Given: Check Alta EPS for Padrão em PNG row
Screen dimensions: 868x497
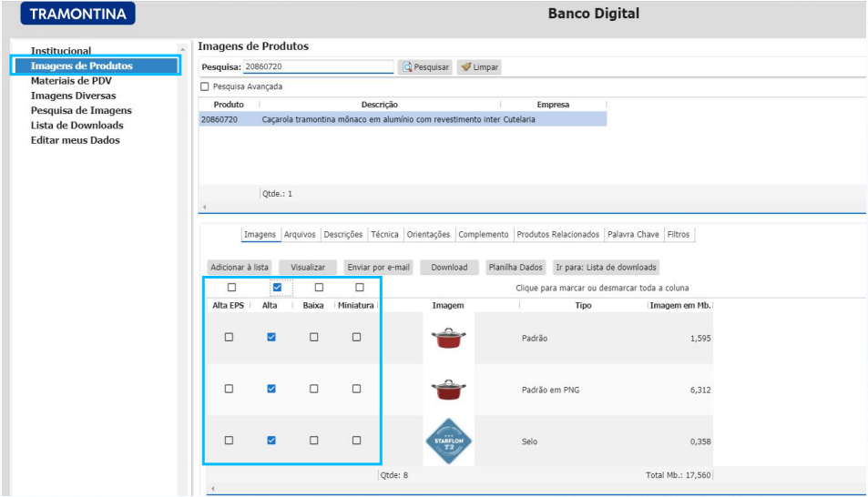Looking at the screenshot, I should click(229, 389).
